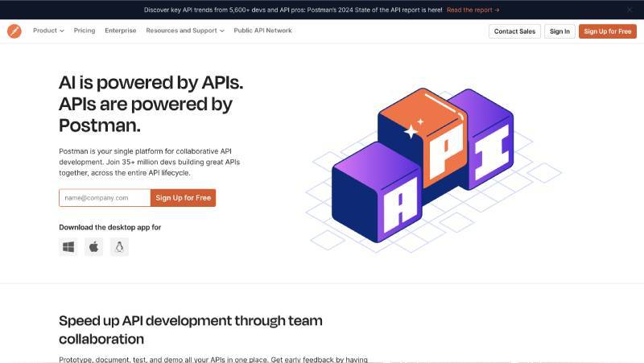Click the Postman logo icon
644x363 pixels.
click(14, 31)
